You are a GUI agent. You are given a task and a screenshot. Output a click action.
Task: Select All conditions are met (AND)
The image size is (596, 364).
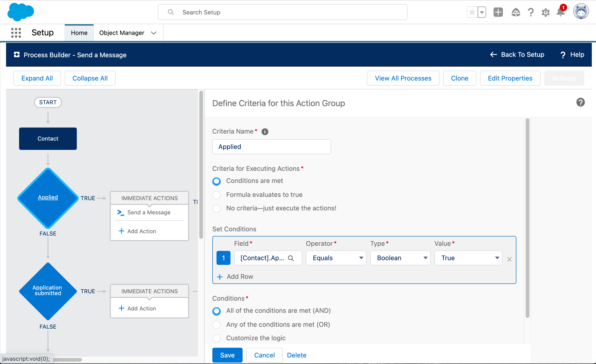[x=217, y=311]
